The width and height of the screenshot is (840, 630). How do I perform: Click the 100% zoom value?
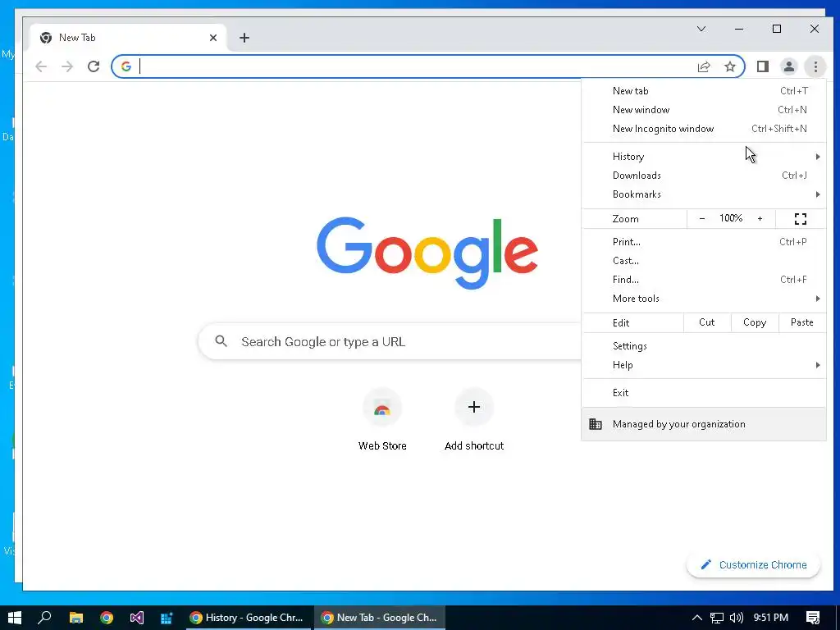click(731, 218)
